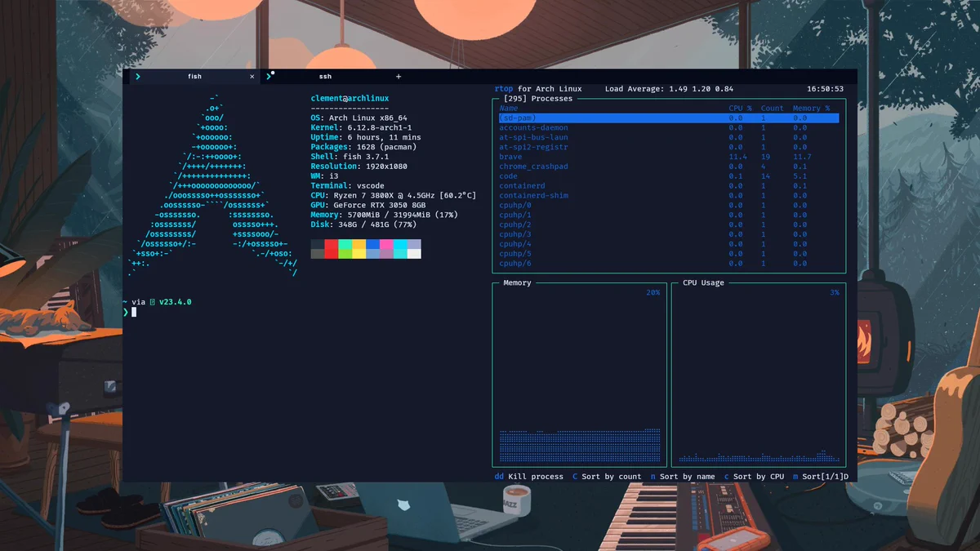The height and width of the screenshot is (551, 980).
Task: Select the cpuhp/5 process row
Action: click(x=669, y=254)
